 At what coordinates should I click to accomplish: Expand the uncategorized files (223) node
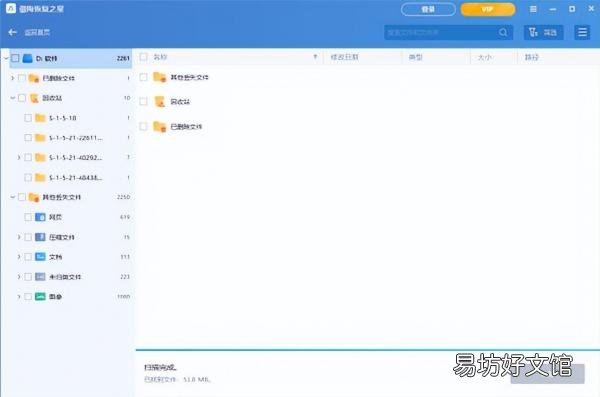point(19,276)
